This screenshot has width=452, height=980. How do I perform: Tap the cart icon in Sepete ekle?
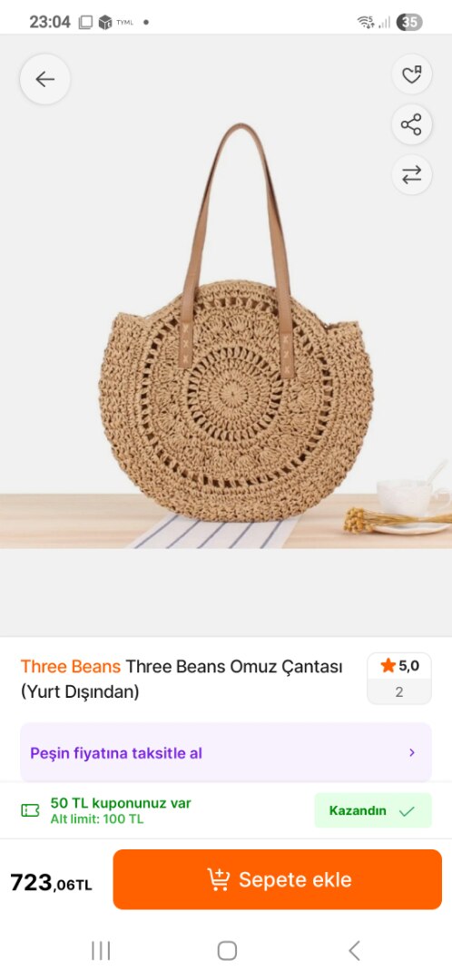click(x=218, y=879)
